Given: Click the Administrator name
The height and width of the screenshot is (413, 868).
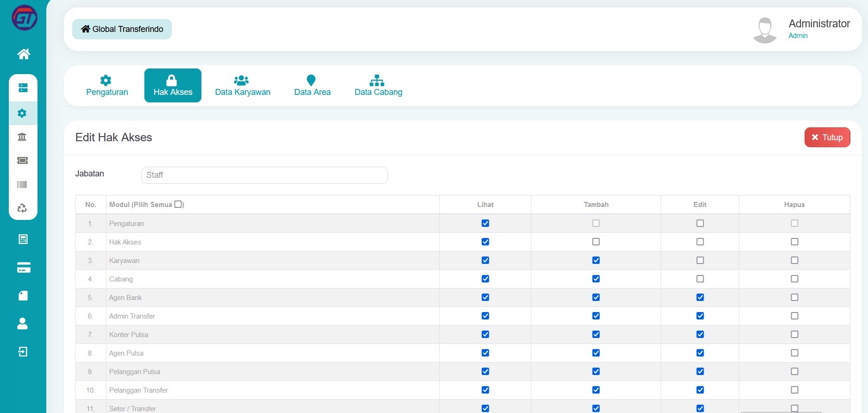Looking at the screenshot, I should (819, 24).
